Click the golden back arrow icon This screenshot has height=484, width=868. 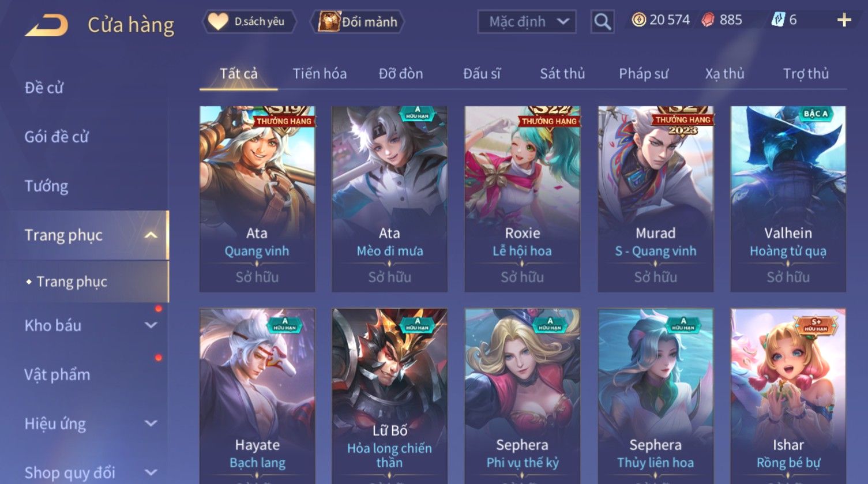pos(47,25)
